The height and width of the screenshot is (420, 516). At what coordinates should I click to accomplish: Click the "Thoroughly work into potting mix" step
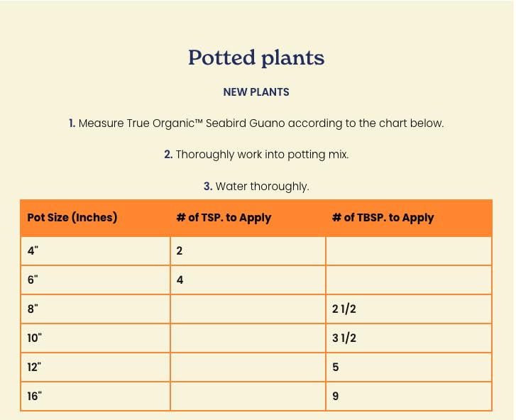coord(256,155)
